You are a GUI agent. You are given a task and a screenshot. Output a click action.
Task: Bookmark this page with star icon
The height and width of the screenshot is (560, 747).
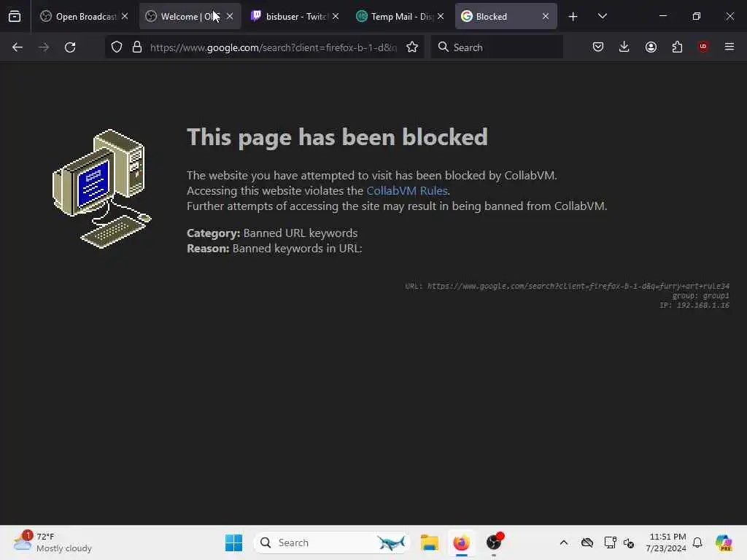pos(412,47)
